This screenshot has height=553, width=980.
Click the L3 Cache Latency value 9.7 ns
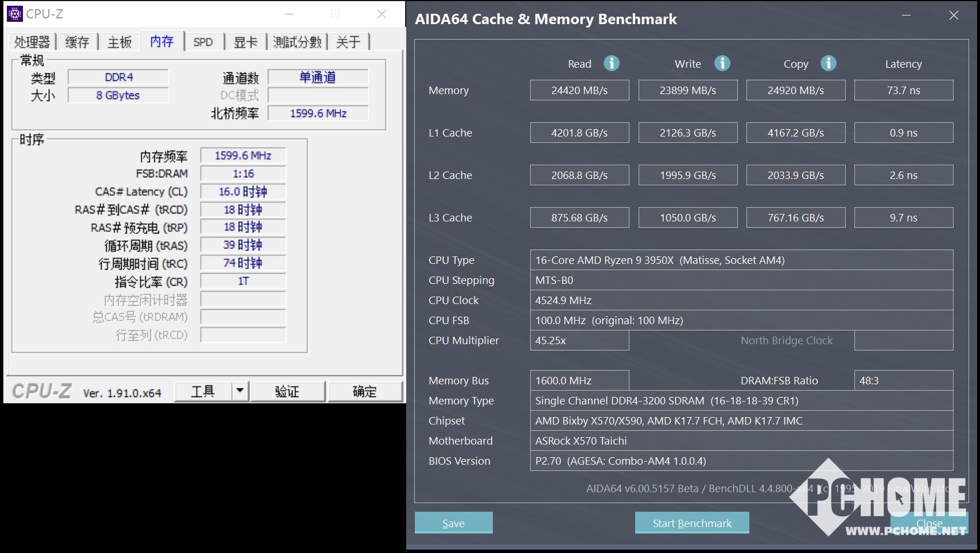[x=904, y=217]
